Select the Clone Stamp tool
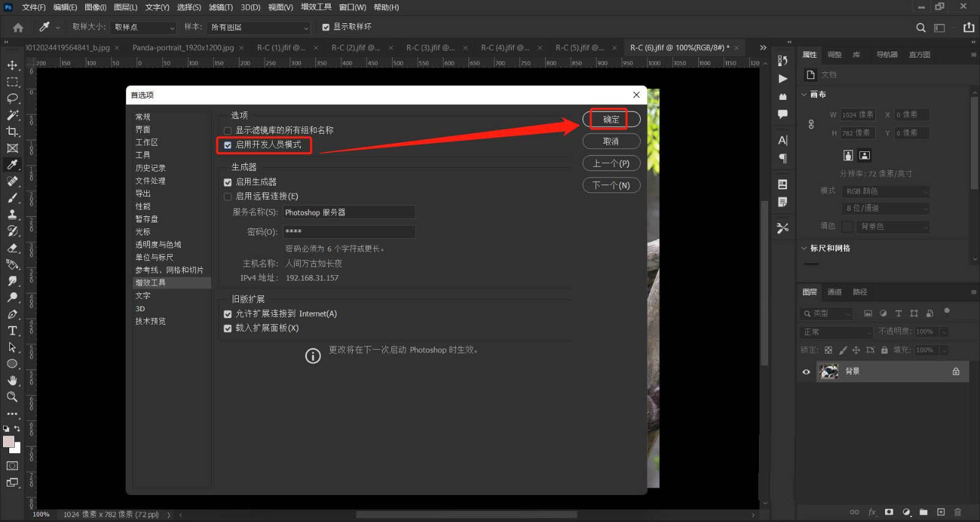Image resolution: width=980 pixels, height=522 pixels. coord(12,214)
